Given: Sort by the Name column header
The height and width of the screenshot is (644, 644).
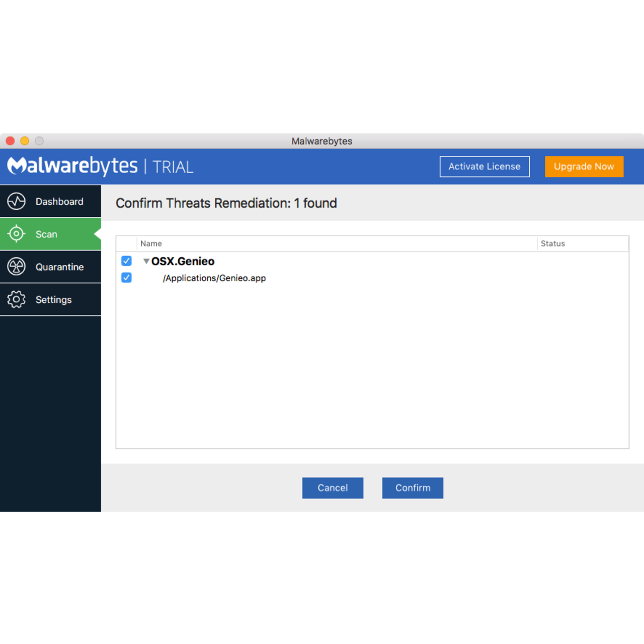Looking at the screenshot, I should pyautogui.click(x=151, y=244).
